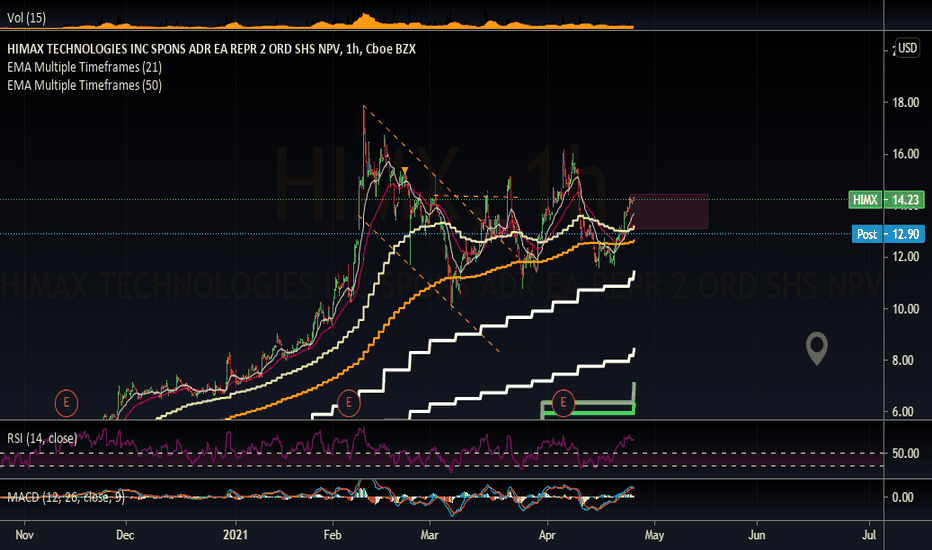Select the Vol (15) indicator legend

coord(26,18)
